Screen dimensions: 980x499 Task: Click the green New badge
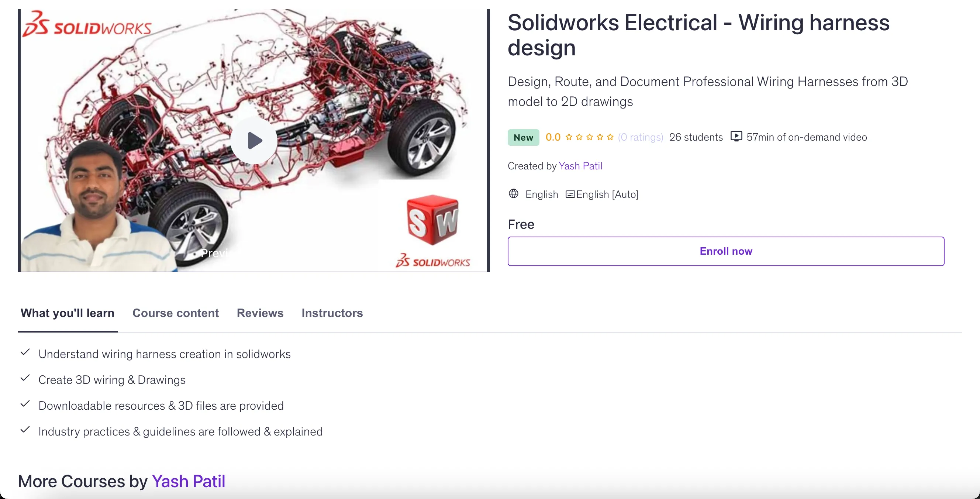(523, 137)
